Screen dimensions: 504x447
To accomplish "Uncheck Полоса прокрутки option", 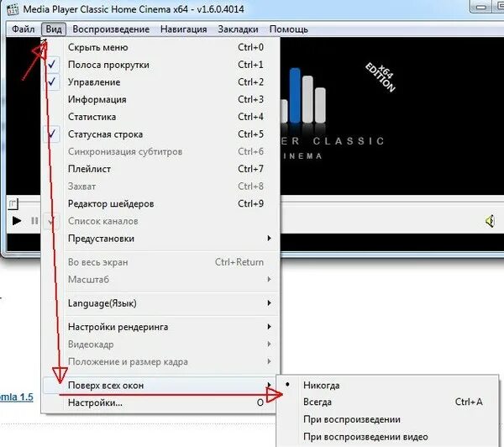I will (x=160, y=65).
